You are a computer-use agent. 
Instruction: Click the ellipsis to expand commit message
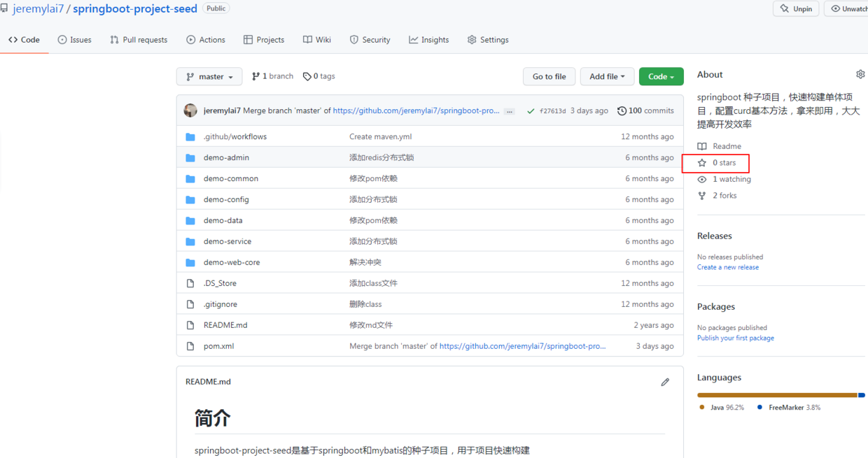point(510,111)
